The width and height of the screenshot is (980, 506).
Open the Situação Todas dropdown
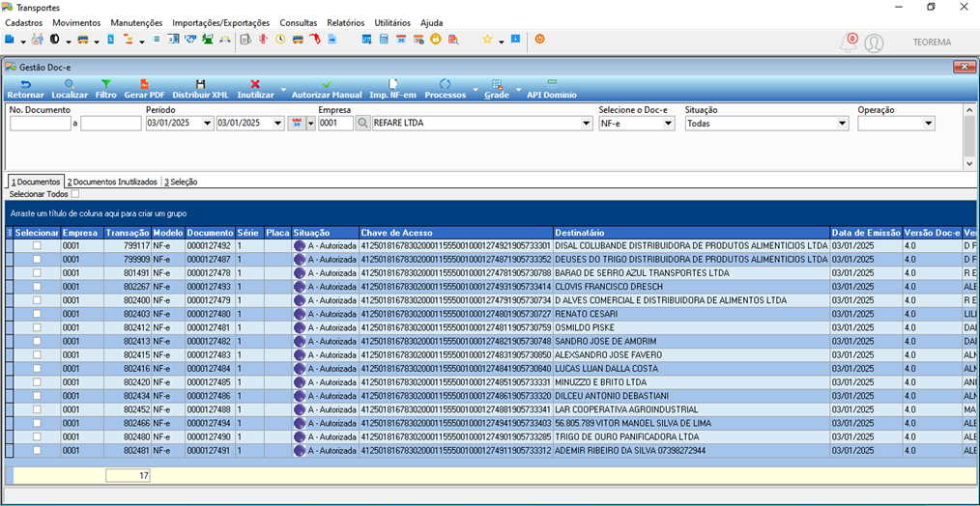click(843, 124)
